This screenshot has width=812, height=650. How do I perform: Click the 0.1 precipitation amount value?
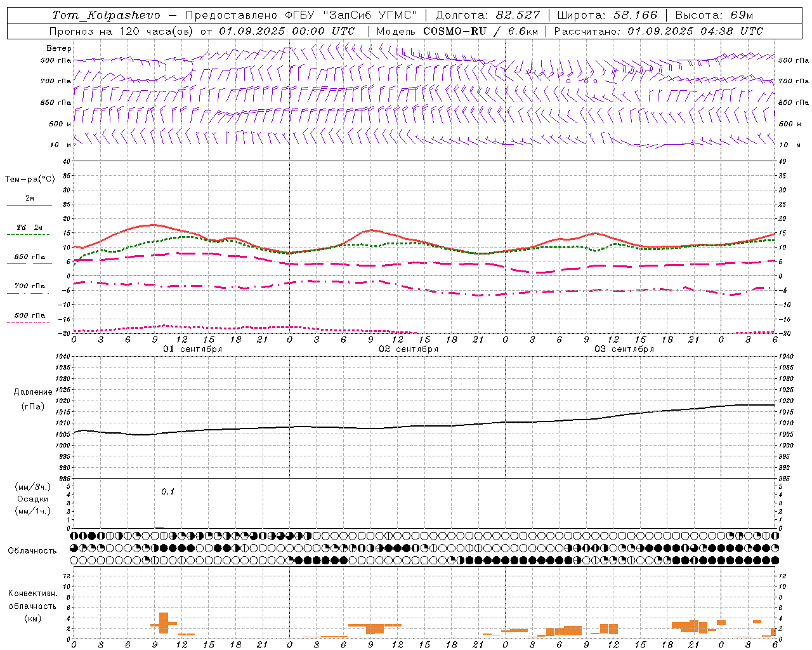(167, 491)
